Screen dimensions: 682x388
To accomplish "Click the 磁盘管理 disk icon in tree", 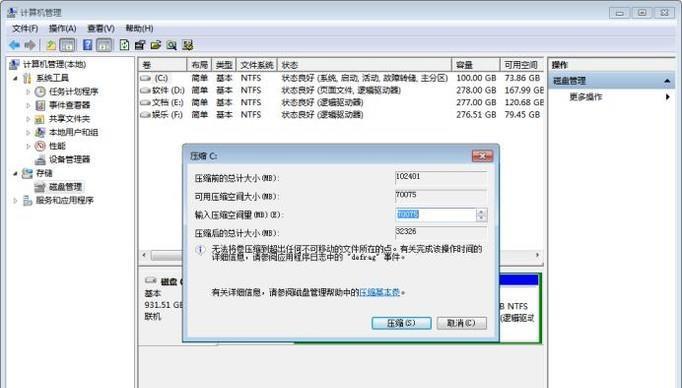I will pyautogui.click(x=40, y=187).
